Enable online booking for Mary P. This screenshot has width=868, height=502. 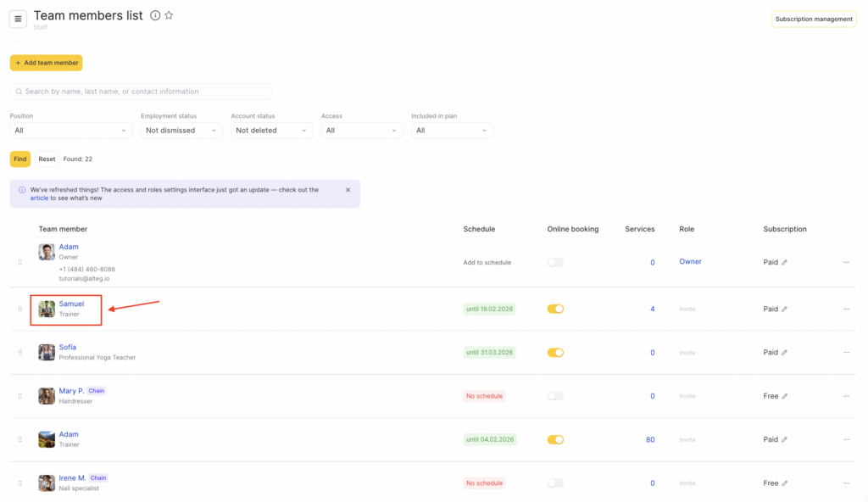click(555, 396)
